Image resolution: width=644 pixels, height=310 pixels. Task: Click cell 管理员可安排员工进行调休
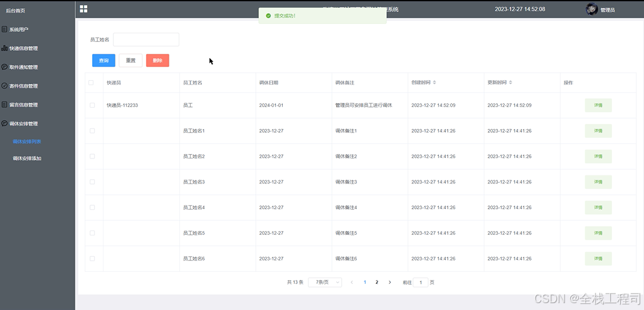(x=364, y=105)
